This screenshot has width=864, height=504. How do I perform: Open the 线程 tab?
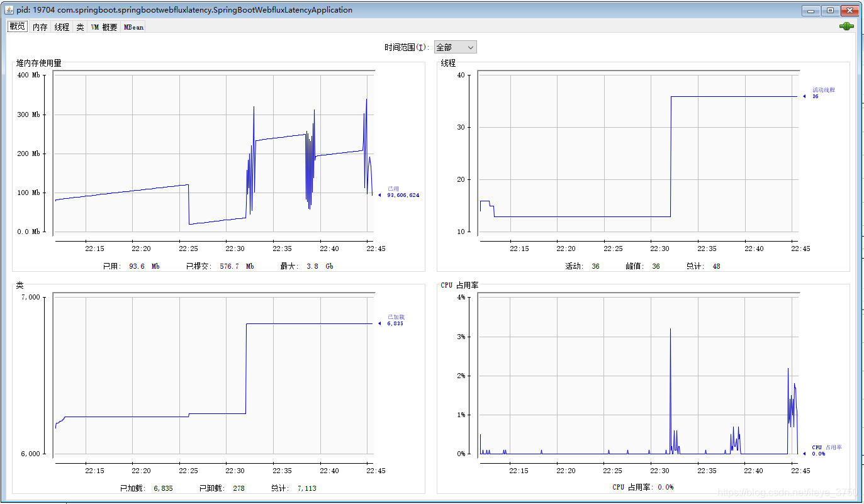[x=62, y=27]
